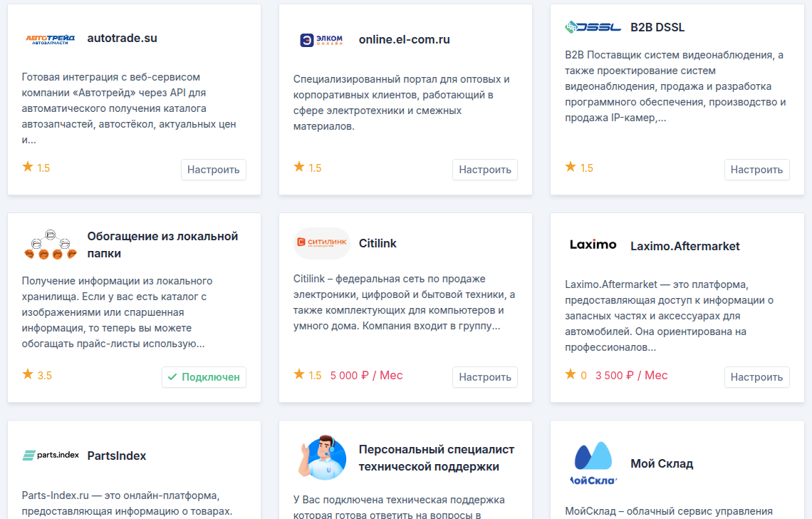Open the Citilink card title

pyautogui.click(x=378, y=244)
